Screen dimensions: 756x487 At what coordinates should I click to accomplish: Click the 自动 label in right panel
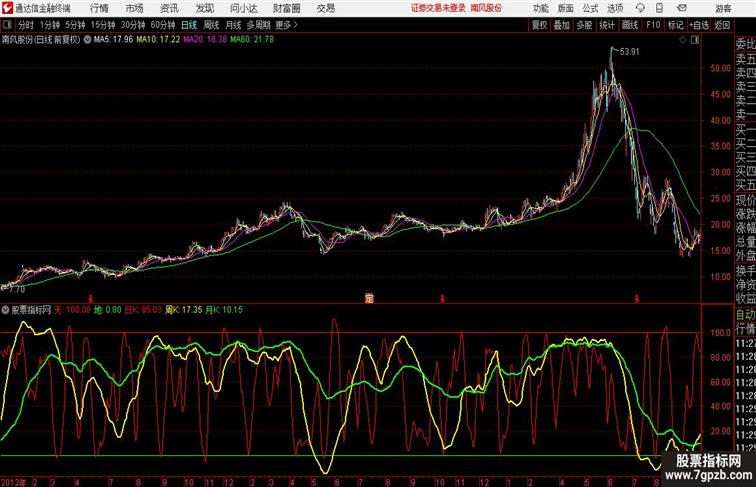(745, 314)
